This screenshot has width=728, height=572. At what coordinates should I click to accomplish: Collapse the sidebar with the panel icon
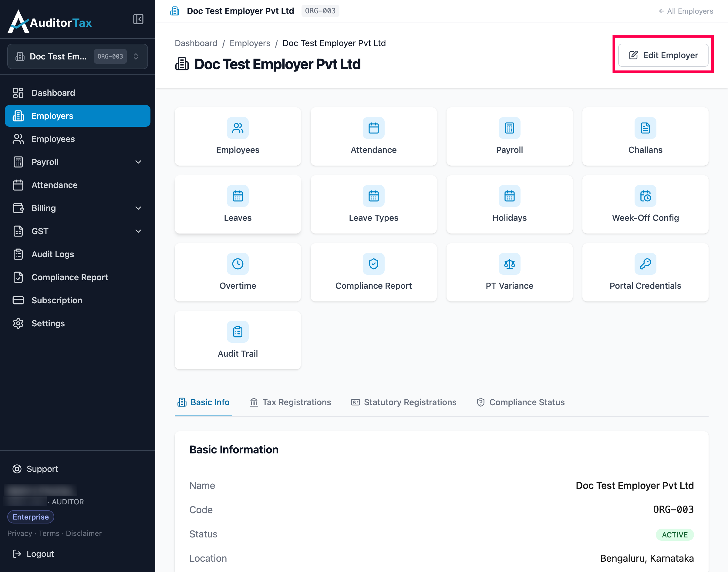tap(138, 19)
